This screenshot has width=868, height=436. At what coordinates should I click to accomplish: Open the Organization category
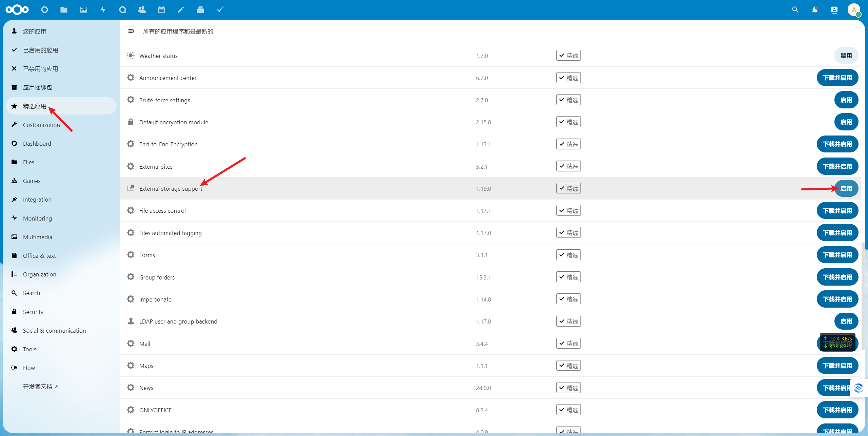click(61, 274)
